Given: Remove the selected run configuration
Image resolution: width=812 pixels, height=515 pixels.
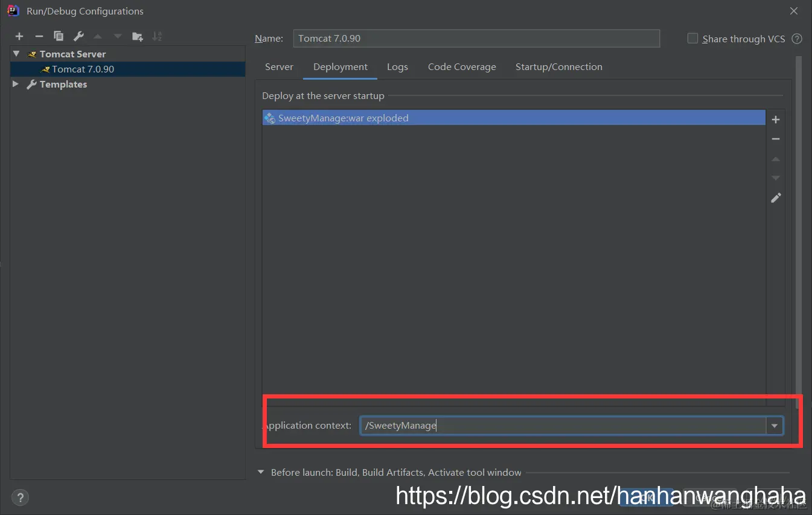Looking at the screenshot, I should (39, 36).
